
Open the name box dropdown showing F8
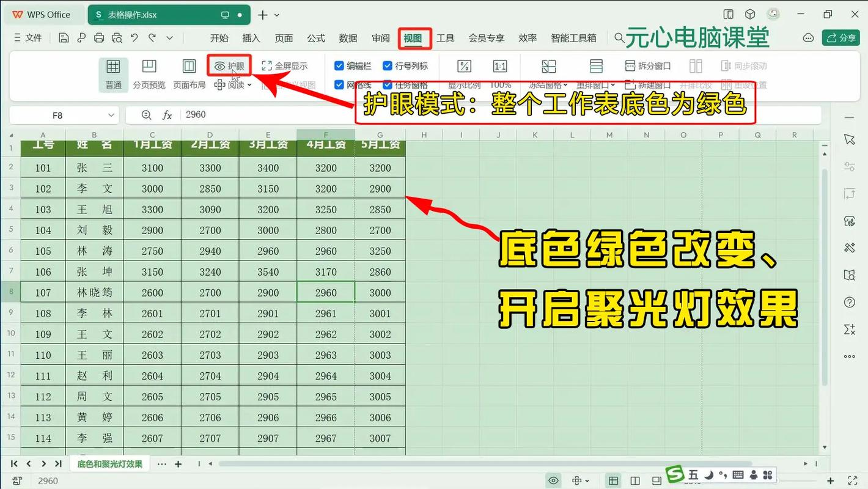coord(111,114)
